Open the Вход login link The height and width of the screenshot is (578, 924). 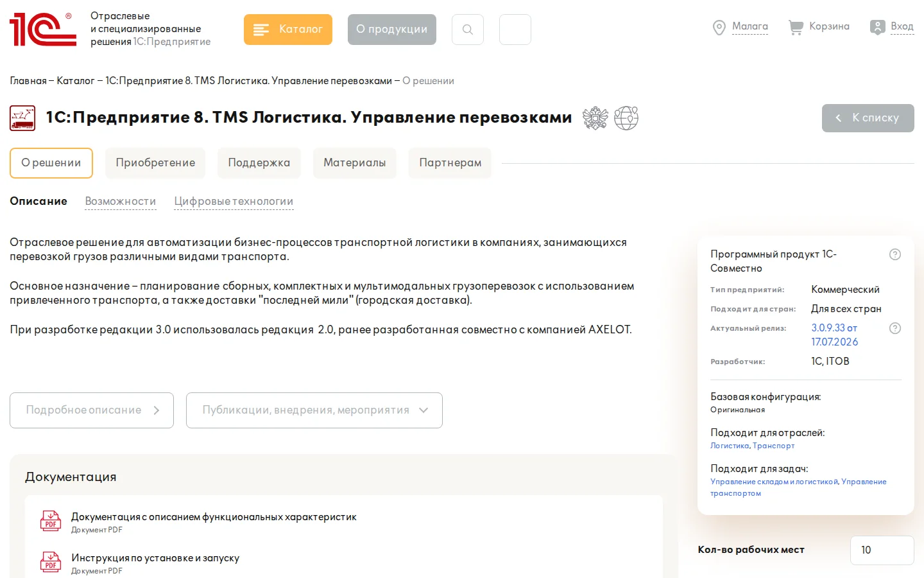(902, 26)
